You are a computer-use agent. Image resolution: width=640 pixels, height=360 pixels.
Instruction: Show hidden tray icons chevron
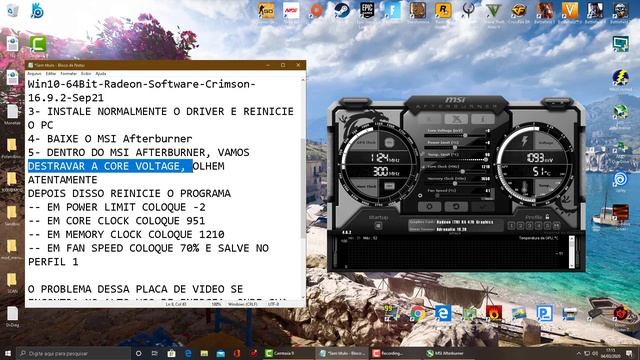pyautogui.click(x=578, y=353)
